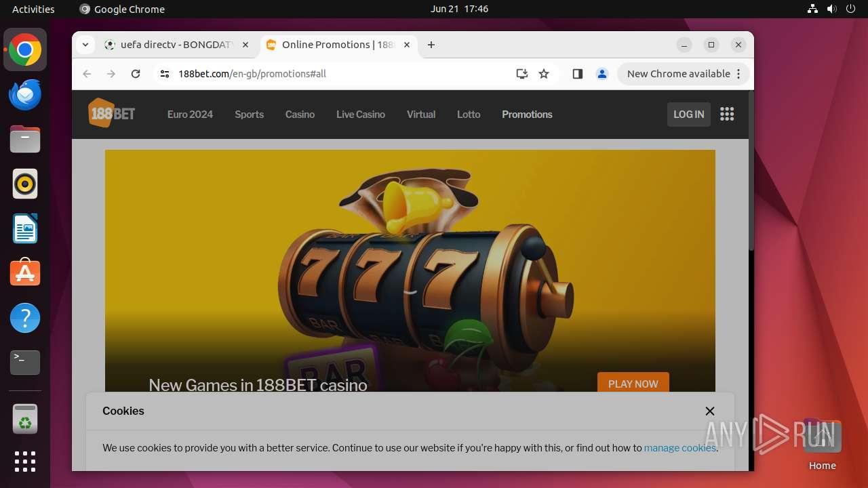Open the apps grid menu icon
The image size is (868, 488).
pyautogui.click(x=727, y=114)
